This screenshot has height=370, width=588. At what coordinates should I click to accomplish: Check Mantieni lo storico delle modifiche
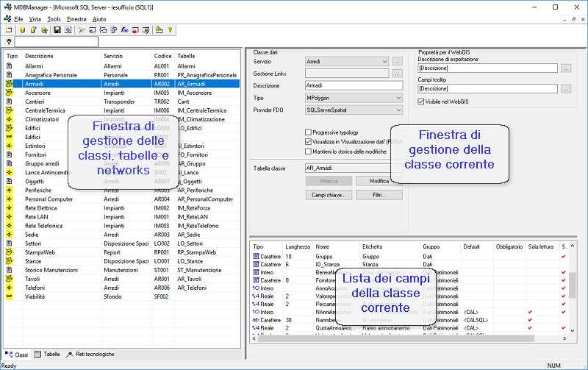(309, 152)
